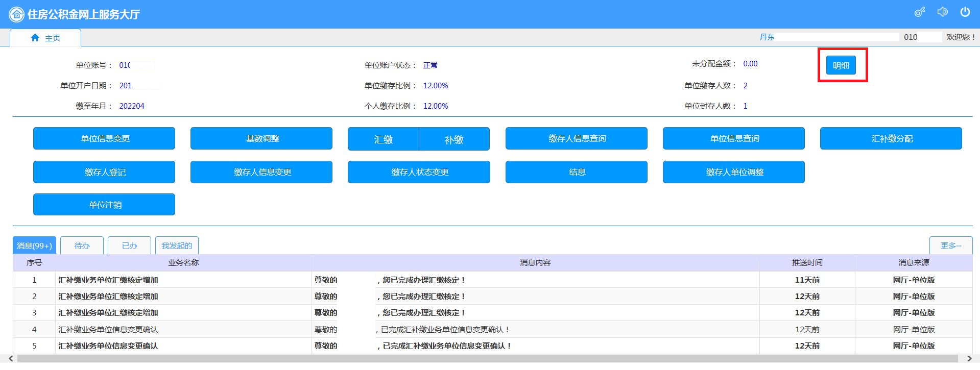Image resolution: width=980 pixels, height=370 pixels.
Task: Click row 5 message content text
Action: tap(413, 346)
